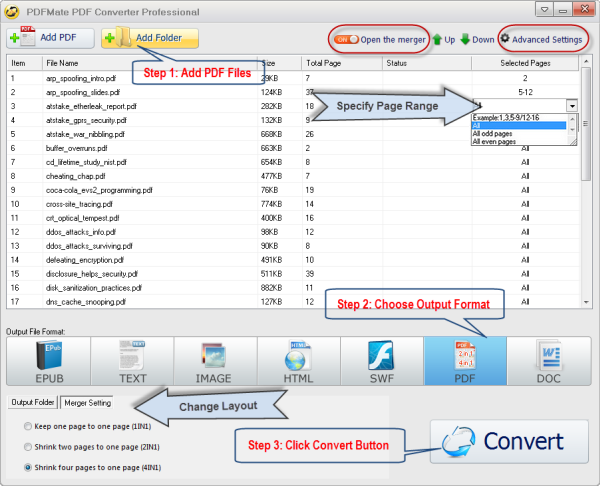Select SWF output format
This screenshot has width=600, height=486.
[382, 361]
